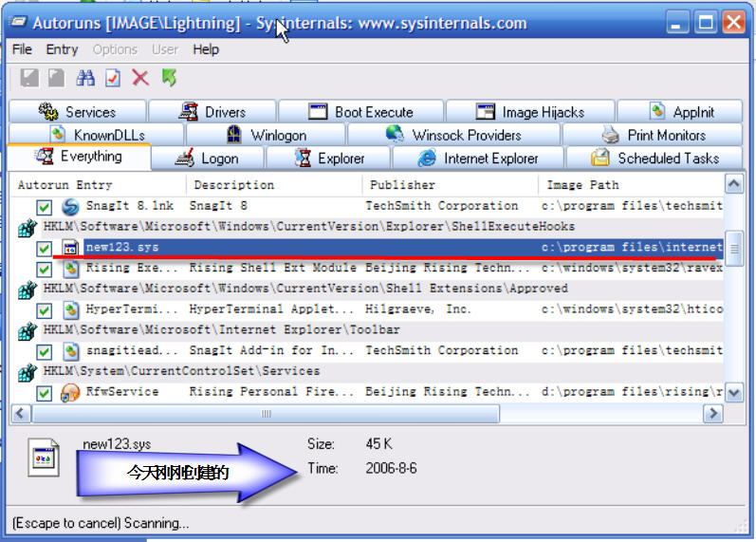Switch to the Drivers tab
756x542 pixels.
coord(212,111)
